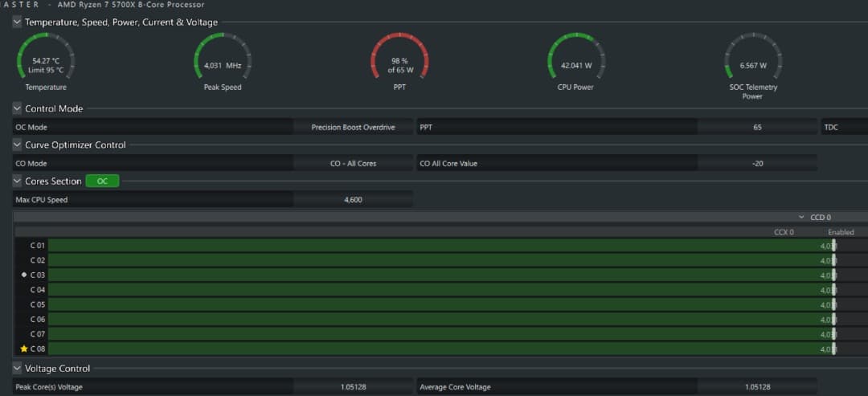Open the OC Mode Precision Boost Overdrive dropdown
The width and height of the screenshot is (868, 396).
point(353,127)
